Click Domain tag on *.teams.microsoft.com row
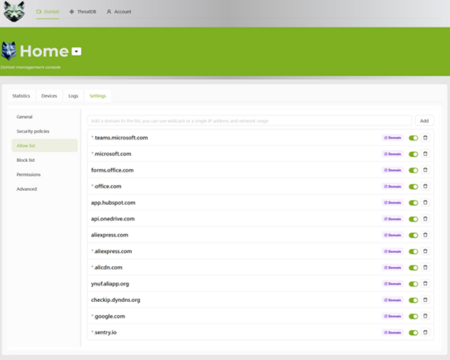The width and height of the screenshot is (450, 360). 393,138
